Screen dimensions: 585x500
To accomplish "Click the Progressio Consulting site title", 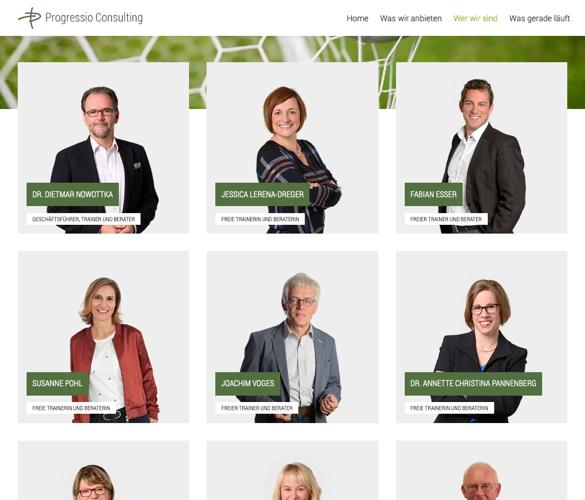I will coord(94,18).
